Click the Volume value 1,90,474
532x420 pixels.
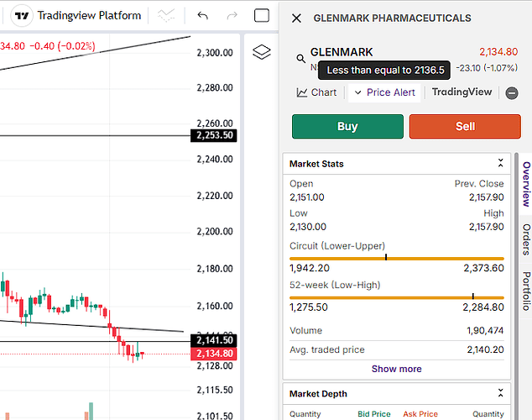click(x=485, y=330)
